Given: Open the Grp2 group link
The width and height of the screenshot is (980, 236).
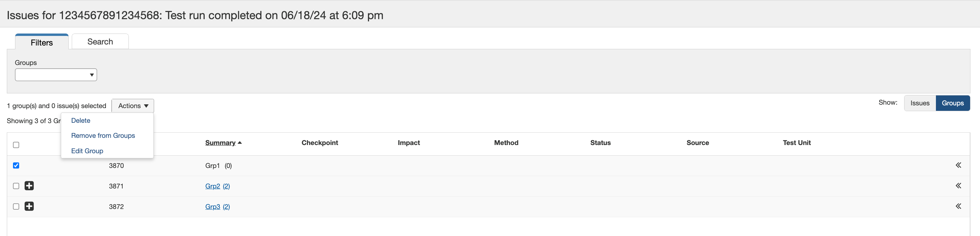Looking at the screenshot, I should pos(213,186).
